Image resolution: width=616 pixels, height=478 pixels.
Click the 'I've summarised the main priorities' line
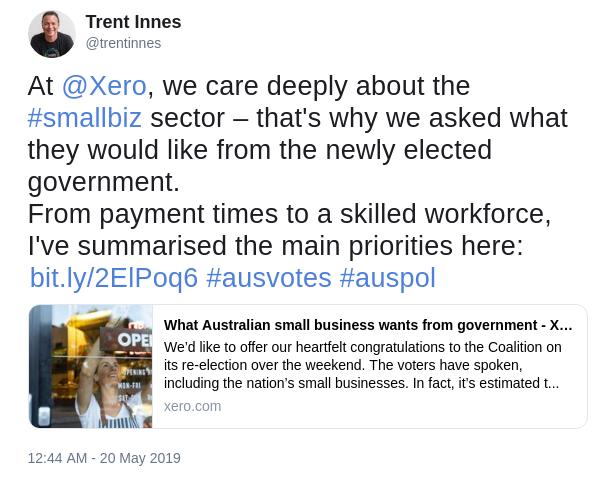(x=275, y=246)
